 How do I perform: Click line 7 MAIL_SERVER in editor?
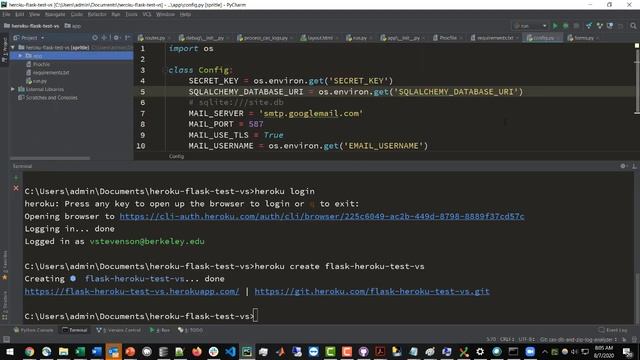click(276, 113)
